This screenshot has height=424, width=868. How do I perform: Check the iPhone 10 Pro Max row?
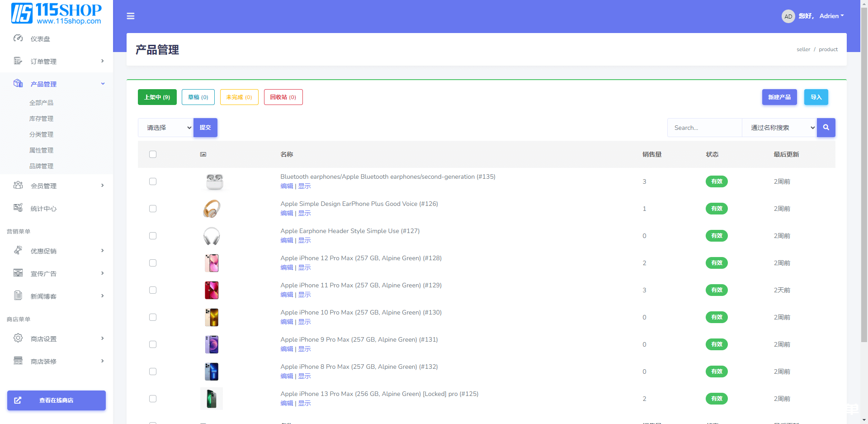(153, 317)
